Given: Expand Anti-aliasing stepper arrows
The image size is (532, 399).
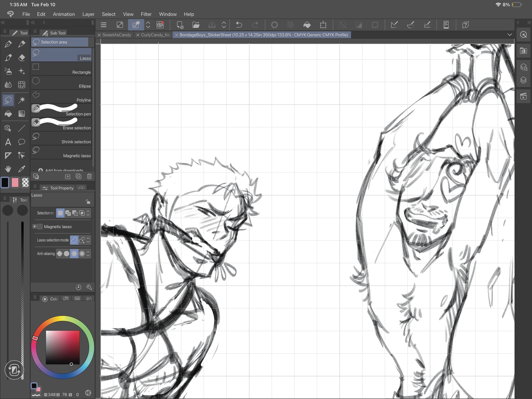Looking at the screenshot, I should click(88, 254).
